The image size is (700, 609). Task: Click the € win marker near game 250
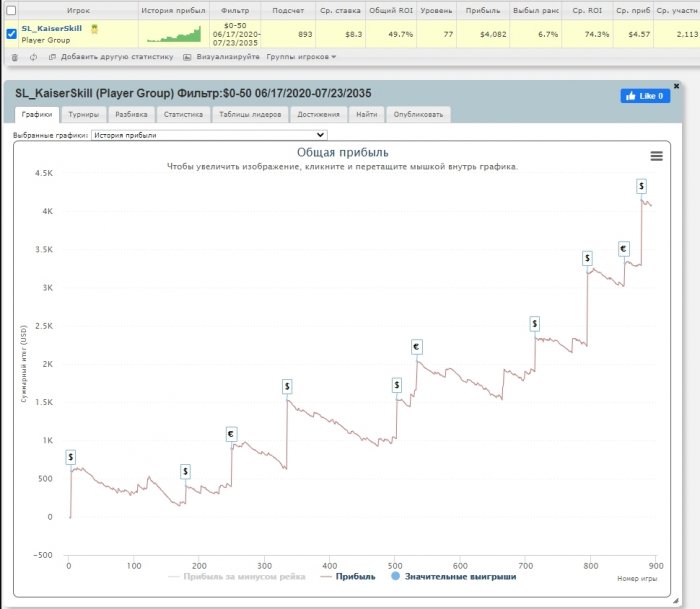coord(231,434)
